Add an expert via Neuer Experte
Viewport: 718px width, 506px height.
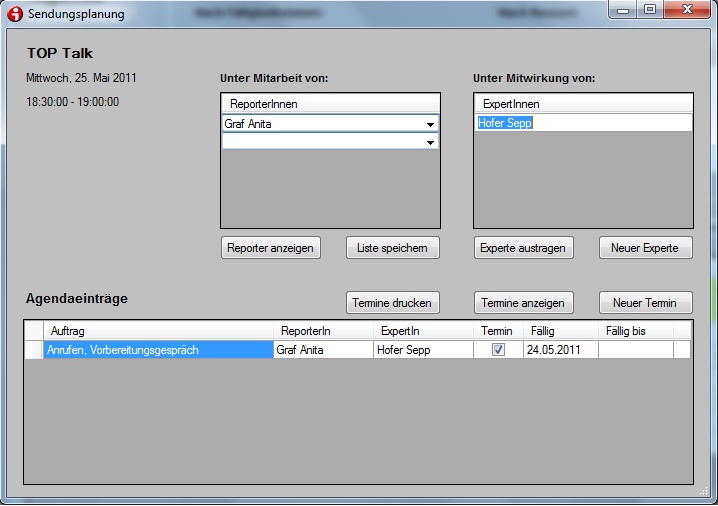coord(645,248)
